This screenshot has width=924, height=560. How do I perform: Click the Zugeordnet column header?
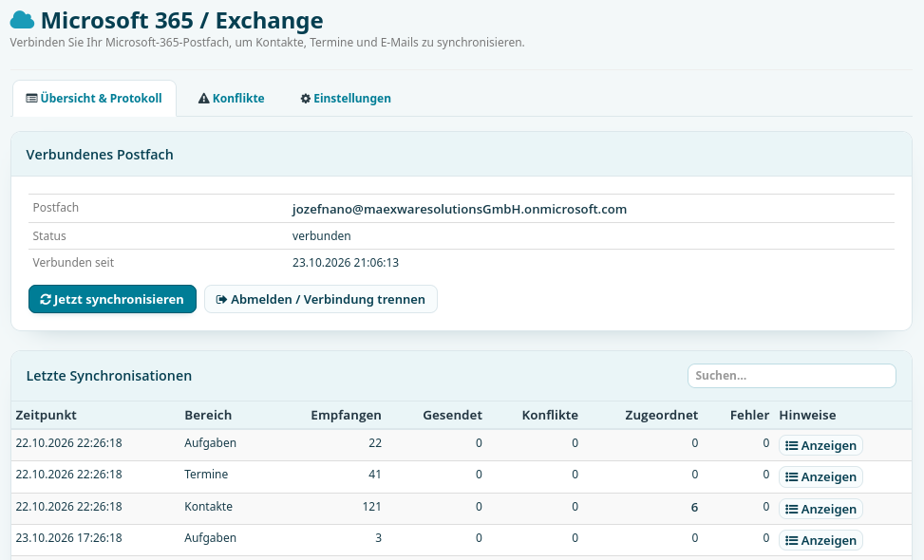click(x=661, y=415)
